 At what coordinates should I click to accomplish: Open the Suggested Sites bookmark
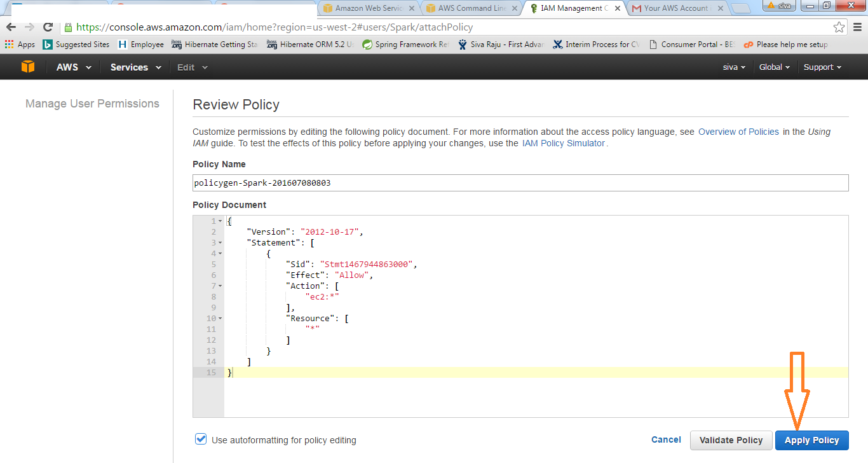[x=76, y=45]
